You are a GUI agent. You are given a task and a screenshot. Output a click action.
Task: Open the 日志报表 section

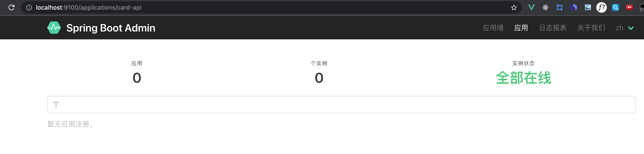[553, 28]
